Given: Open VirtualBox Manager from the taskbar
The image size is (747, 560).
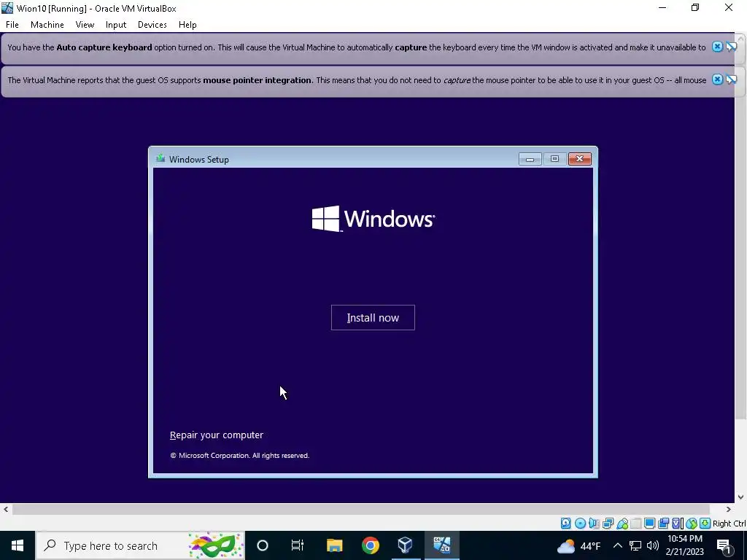Looking at the screenshot, I should (405, 545).
